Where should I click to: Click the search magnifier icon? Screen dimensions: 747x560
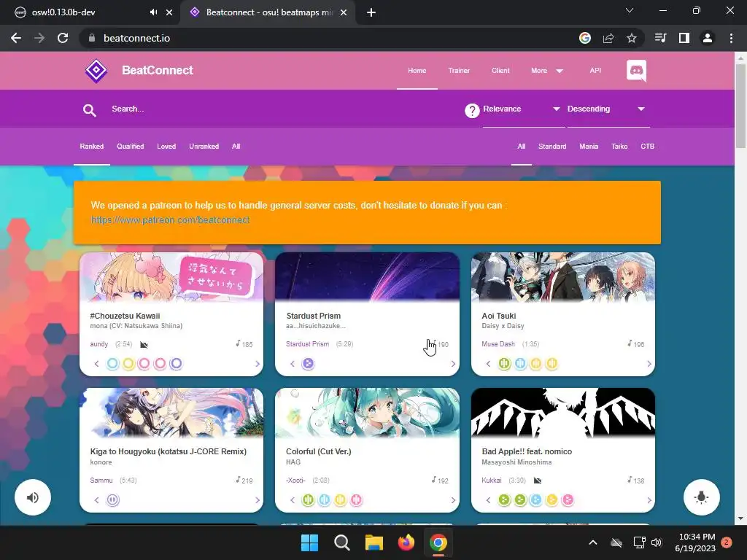coord(90,110)
